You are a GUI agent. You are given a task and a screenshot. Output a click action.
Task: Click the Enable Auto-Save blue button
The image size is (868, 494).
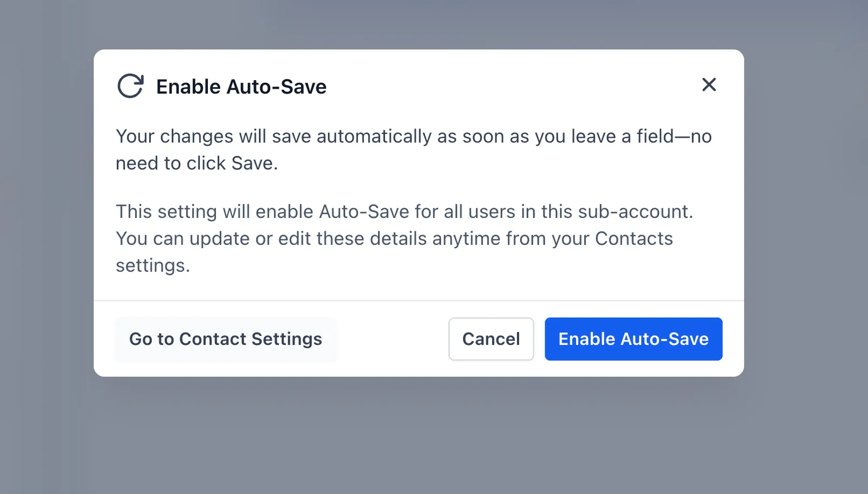click(x=633, y=339)
